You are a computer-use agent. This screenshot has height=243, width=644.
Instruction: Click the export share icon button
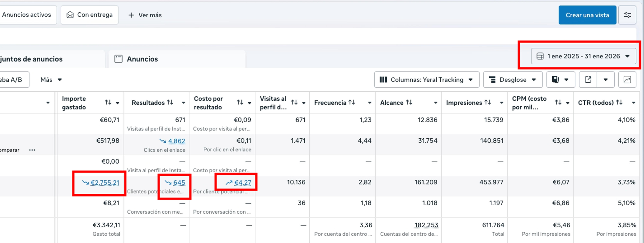(588, 80)
